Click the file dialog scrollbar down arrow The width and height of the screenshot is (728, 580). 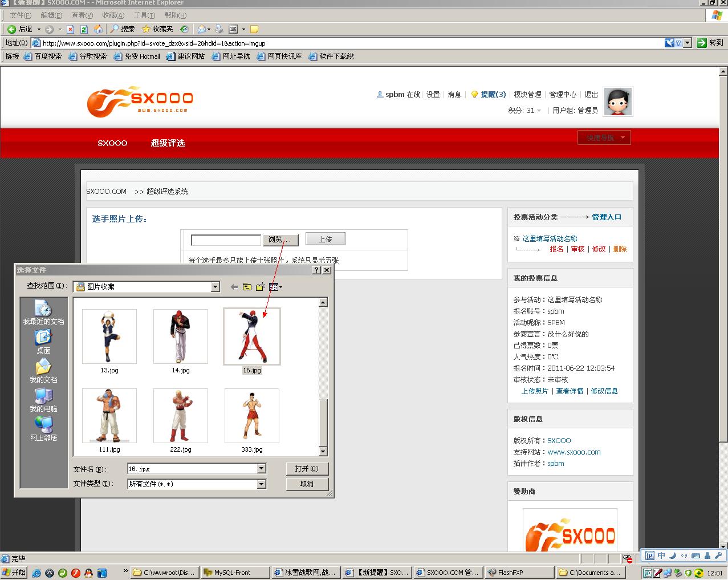point(323,452)
